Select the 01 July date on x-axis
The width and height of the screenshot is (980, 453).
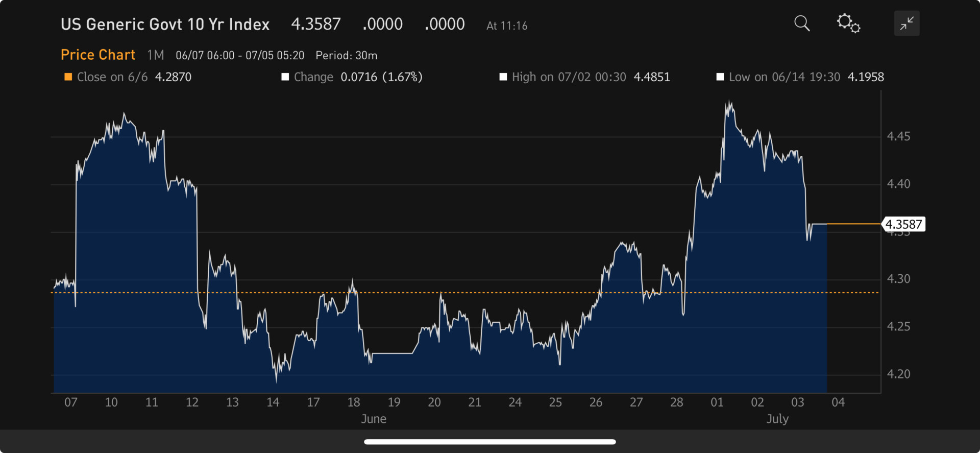(x=717, y=402)
